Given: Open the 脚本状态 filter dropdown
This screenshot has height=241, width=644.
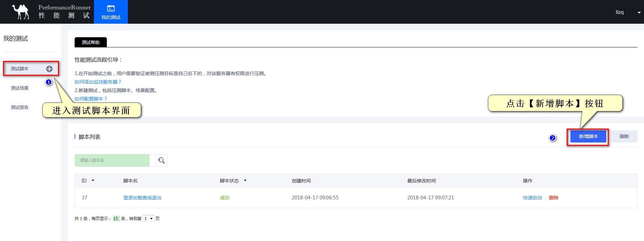Looking at the screenshot, I should [x=245, y=181].
